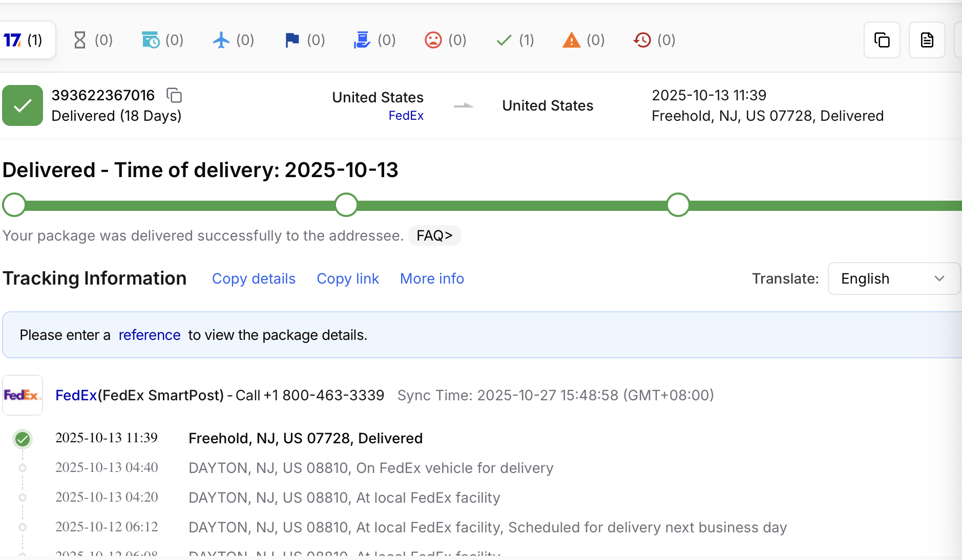Viewport: 962px width, 560px height.
Task: Click the document export icon button
Action: (927, 40)
